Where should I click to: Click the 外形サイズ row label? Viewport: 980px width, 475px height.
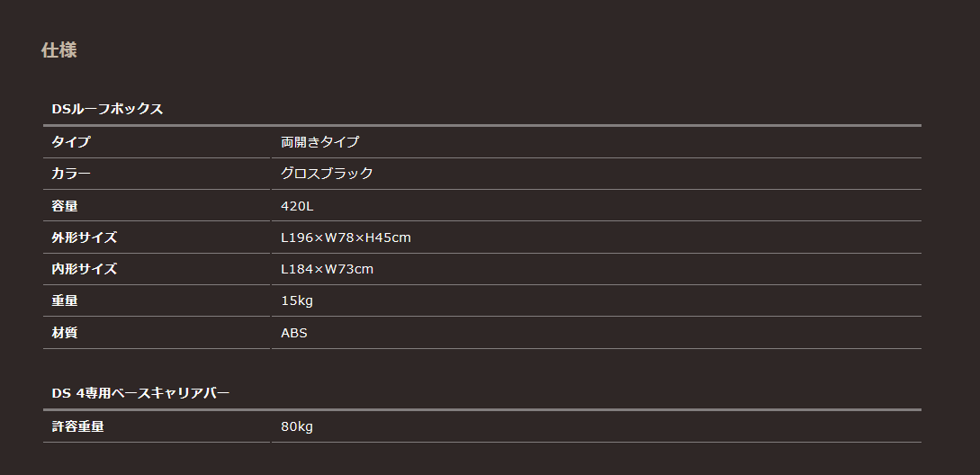click(84, 237)
